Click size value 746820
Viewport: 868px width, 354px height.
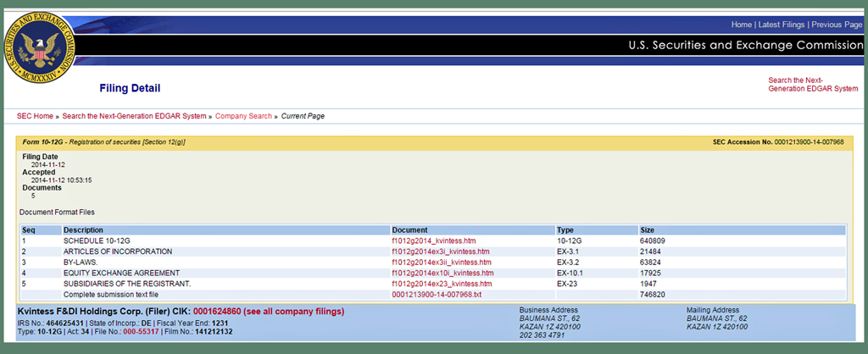point(651,295)
